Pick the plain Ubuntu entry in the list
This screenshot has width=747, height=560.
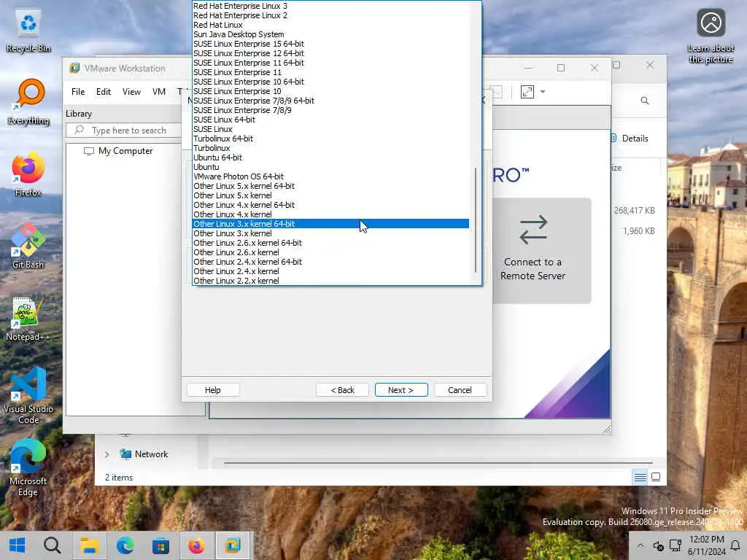click(x=330, y=167)
